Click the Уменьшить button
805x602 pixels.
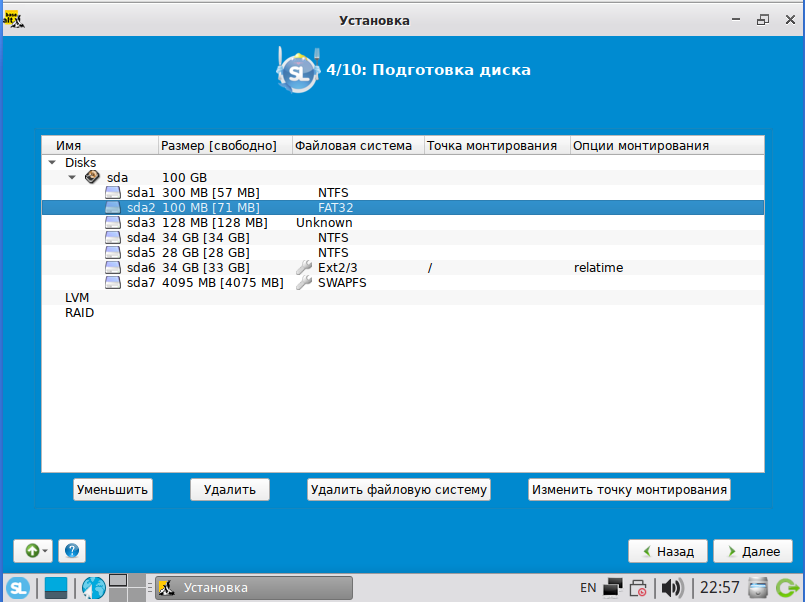click(x=112, y=490)
